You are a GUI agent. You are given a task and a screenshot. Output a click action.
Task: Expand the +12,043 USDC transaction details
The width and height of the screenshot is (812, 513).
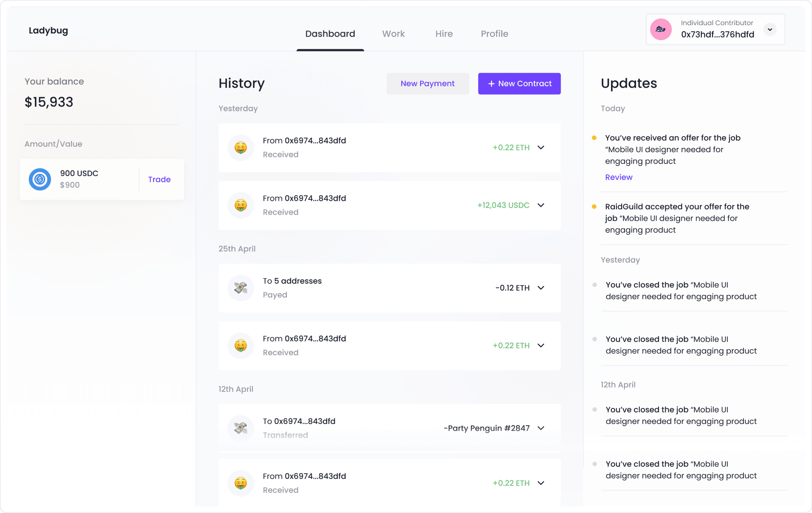pos(541,205)
